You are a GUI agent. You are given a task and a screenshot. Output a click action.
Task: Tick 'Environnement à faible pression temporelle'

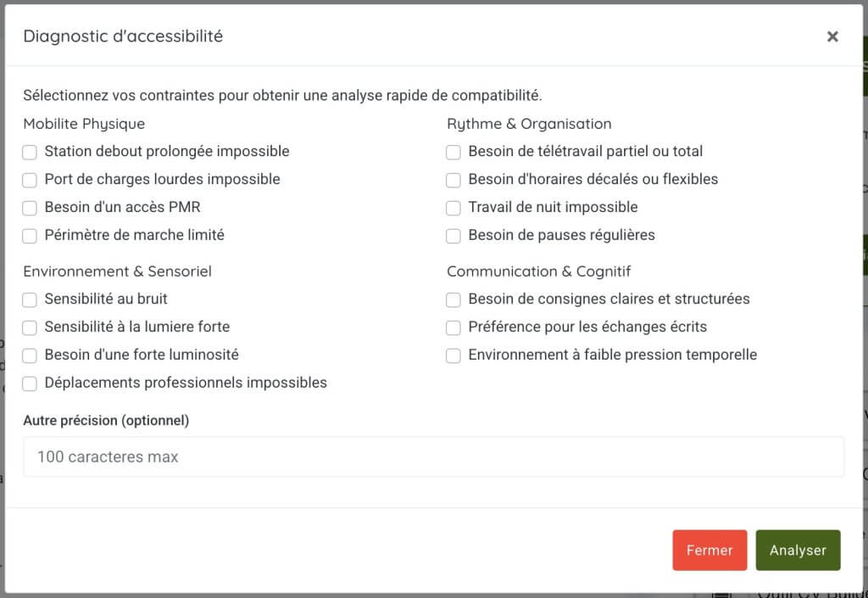click(454, 356)
